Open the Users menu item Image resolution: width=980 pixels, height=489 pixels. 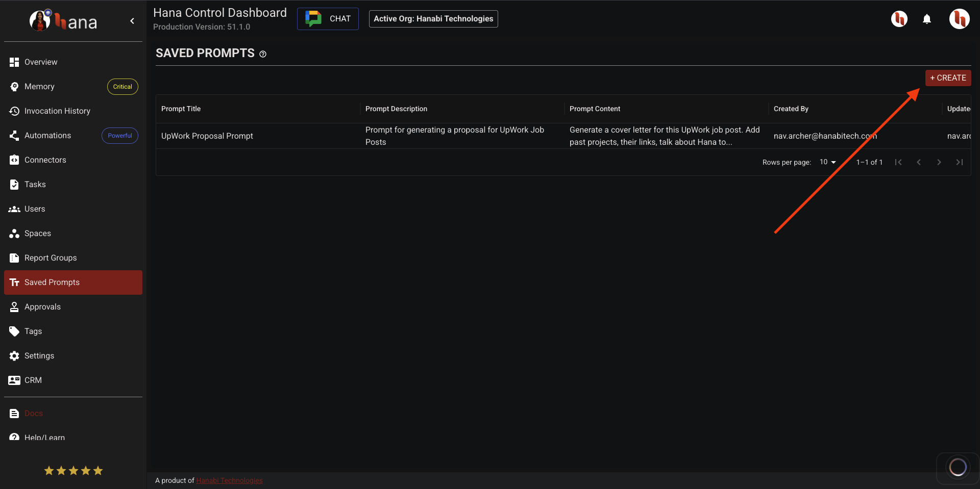pos(73,209)
